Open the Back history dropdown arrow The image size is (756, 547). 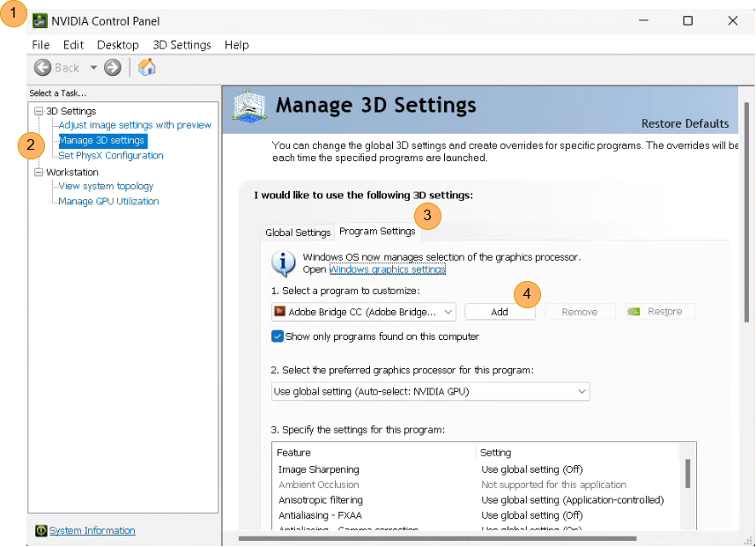click(x=93, y=68)
